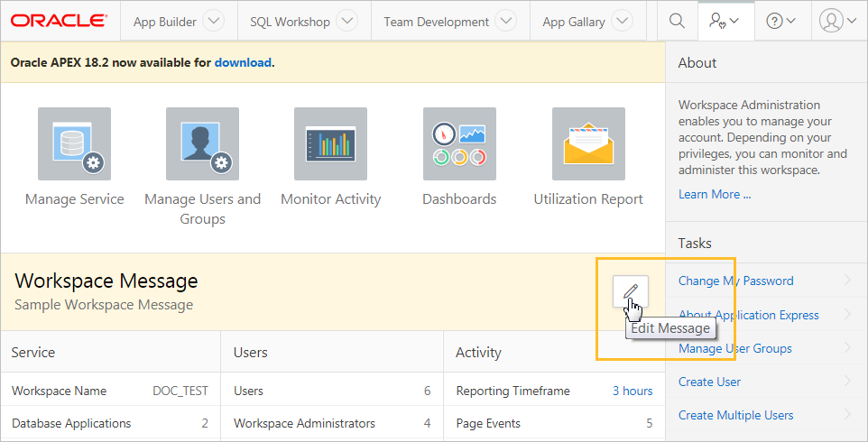Open Manage Users and Groups icon

coord(202,143)
